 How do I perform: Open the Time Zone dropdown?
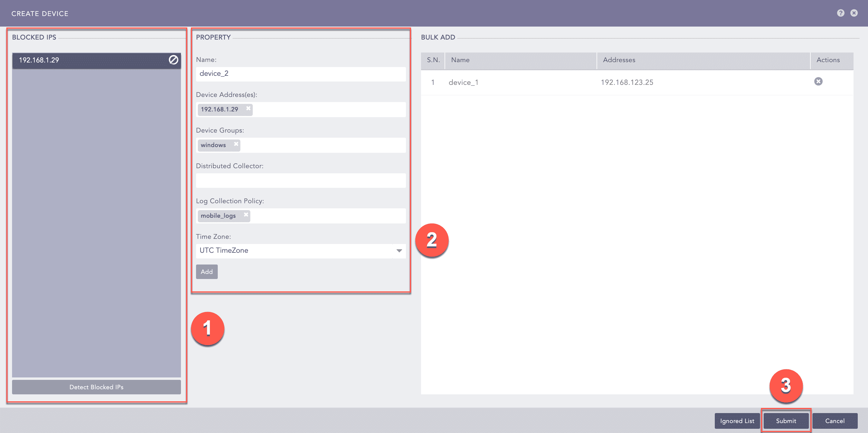click(301, 251)
